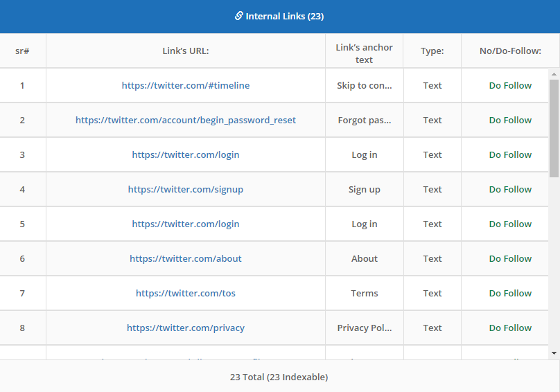
Task: Click the 'No/Do-Follow:' column header
Action: click(510, 51)
